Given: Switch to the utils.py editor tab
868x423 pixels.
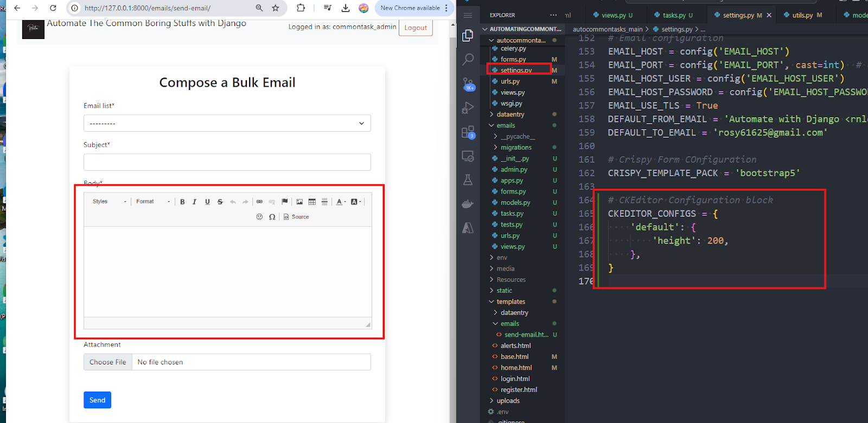Looking at the screenshot, I should pyautogui.click(x=803, y=15).
